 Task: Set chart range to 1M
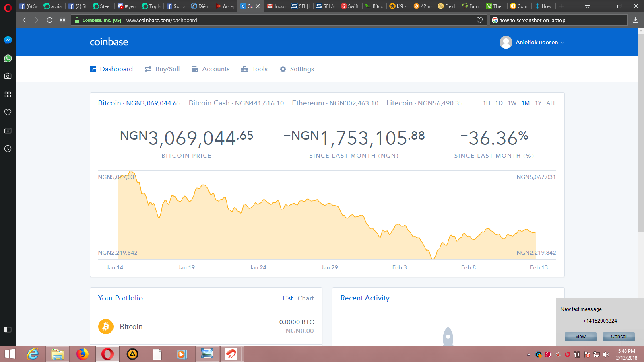[526, 103]
